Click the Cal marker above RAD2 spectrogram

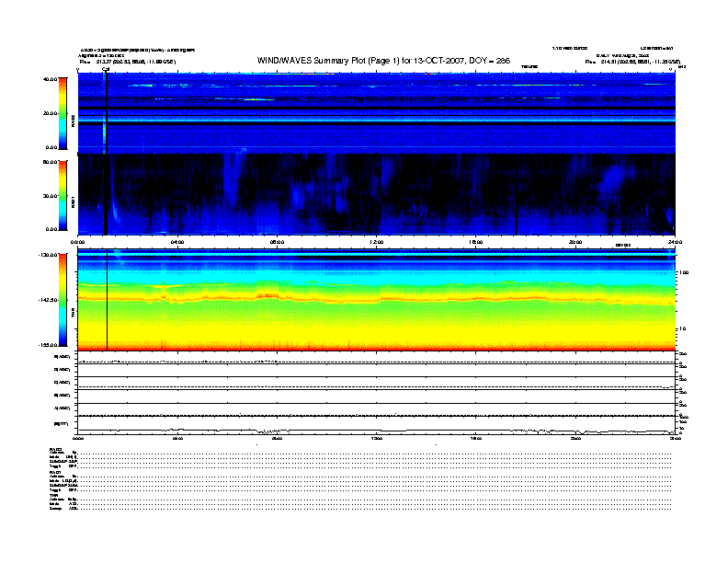[106, 69]
